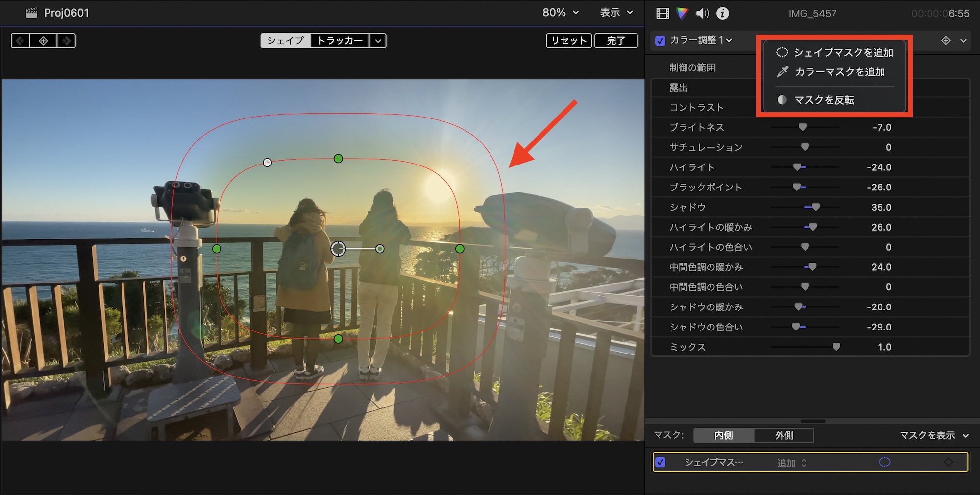The image size is (980, 495).
Task: Click the mask center position handle
Action: pos(338,249)
